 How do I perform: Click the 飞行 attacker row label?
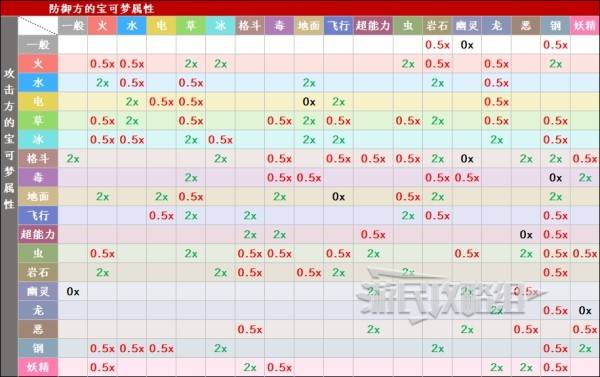click(38, 215)
